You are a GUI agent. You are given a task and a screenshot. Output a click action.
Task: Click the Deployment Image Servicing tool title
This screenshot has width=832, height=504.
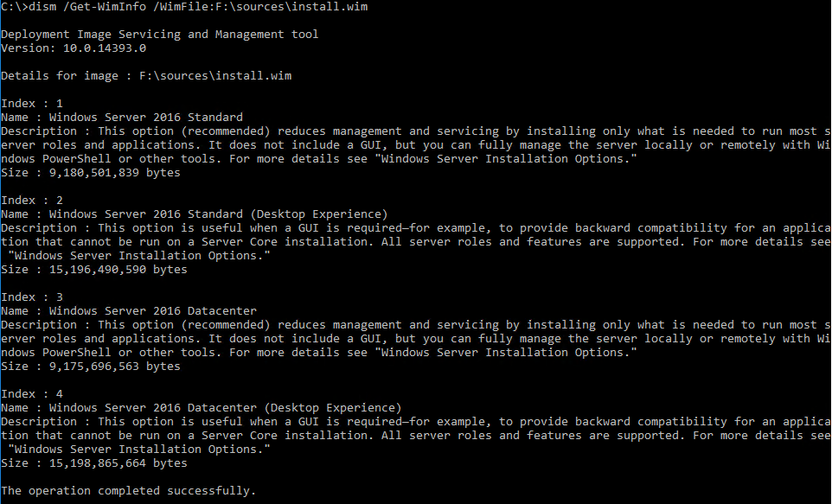click(x=160, y=35)
